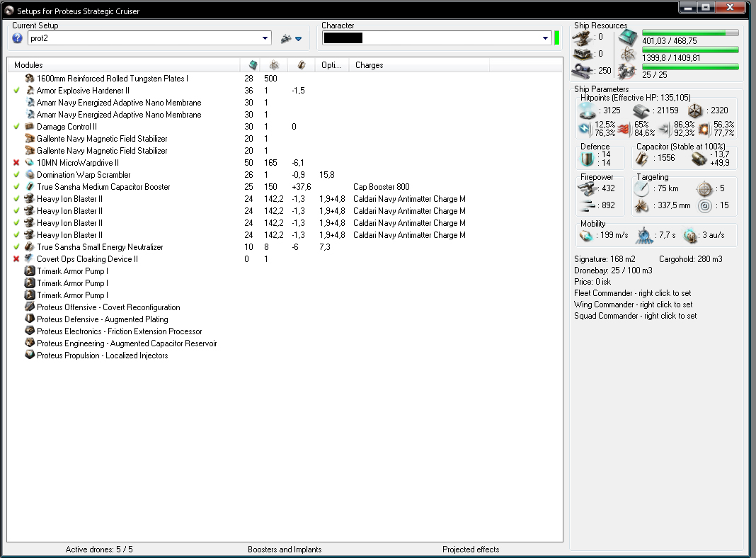Click the CPU column header icon
The image size is (756, 558).
[x=253, y=65]
